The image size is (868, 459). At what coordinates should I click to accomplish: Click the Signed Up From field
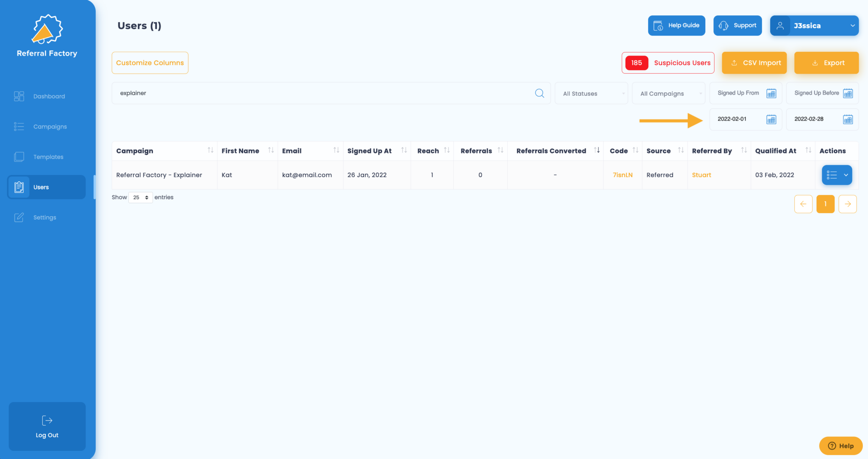[746, 93]
